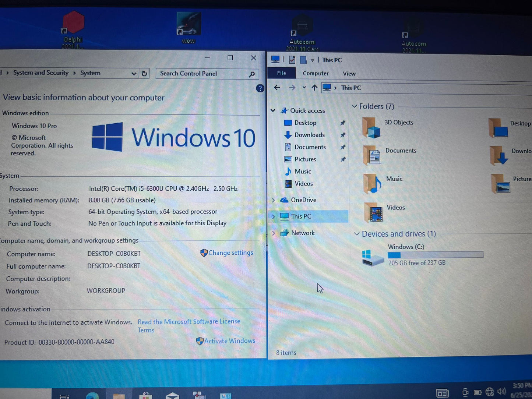Screen dimensions: 532x399
Task: Click the This PC address bar path
Action: [351, 88]
